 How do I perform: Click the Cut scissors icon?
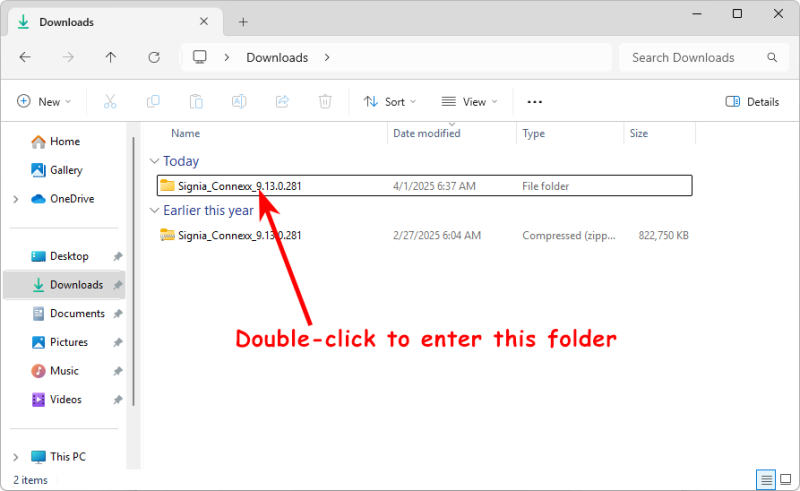click(110, 101)
